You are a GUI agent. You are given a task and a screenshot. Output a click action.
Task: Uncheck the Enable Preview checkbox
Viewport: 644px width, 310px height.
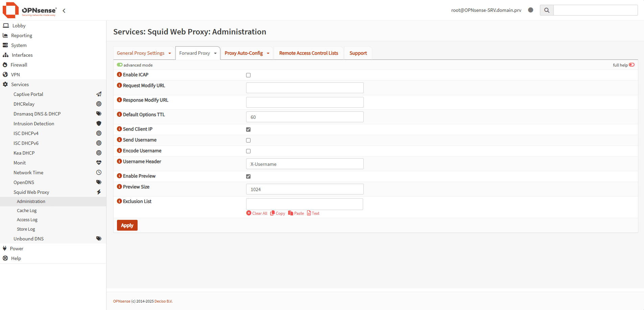coord(248,177)
